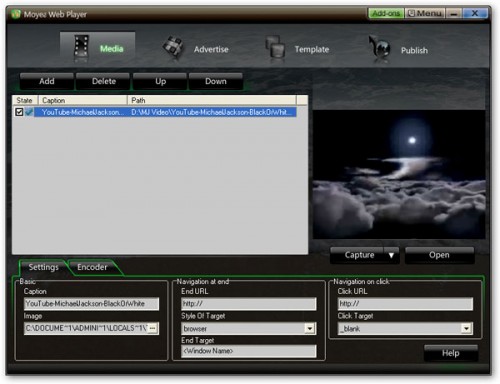
Task: Sort by the Path column header
Action: [212, 100]
